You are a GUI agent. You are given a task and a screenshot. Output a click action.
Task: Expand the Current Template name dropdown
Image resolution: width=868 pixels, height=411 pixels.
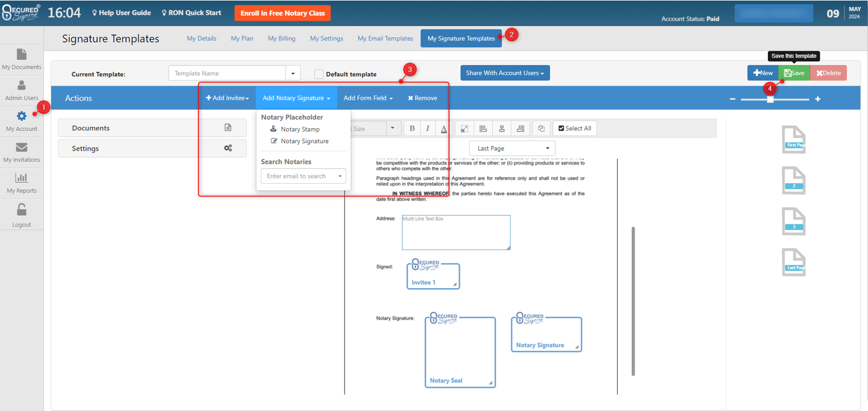tap(293, 74)
